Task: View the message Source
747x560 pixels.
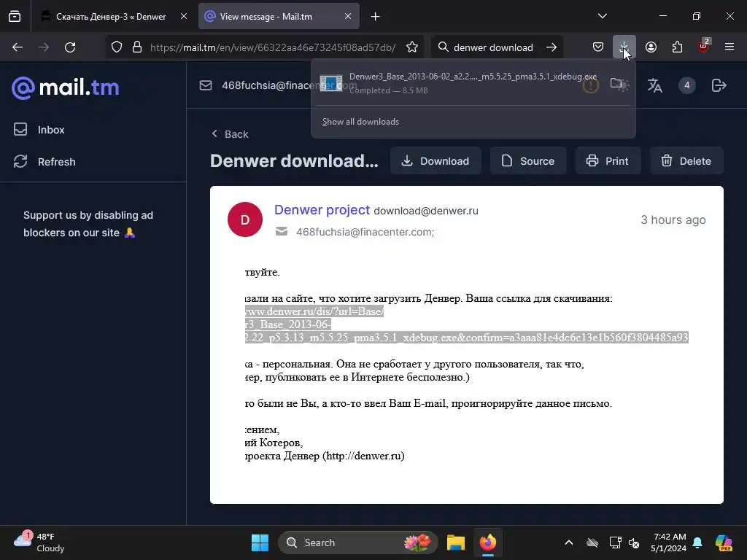Action: click(x=528, y=161)
